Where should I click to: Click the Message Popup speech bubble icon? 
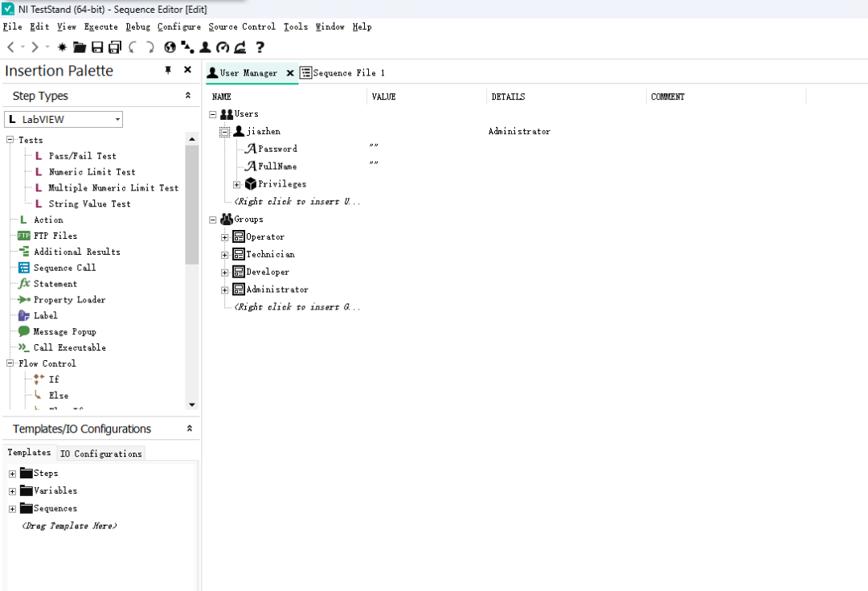24,331
